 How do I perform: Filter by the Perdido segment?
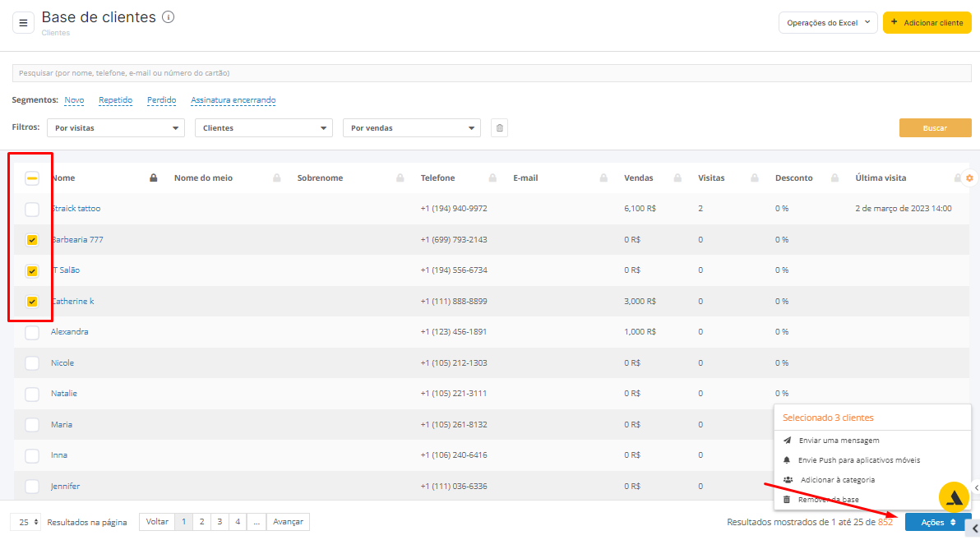pos(162,100)
